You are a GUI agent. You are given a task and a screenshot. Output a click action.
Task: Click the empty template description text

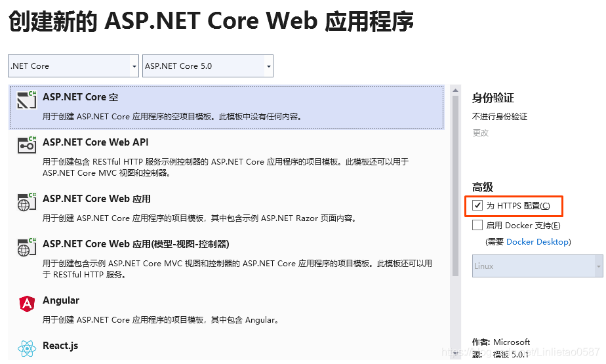(x=172, y=117)
